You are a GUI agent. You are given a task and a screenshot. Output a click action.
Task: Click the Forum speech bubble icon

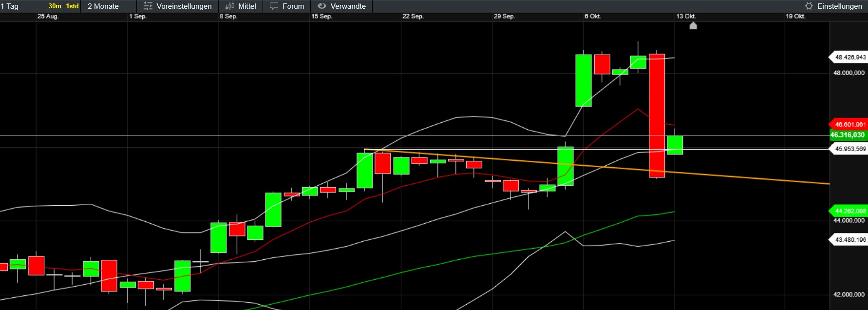tap(274, 6)
